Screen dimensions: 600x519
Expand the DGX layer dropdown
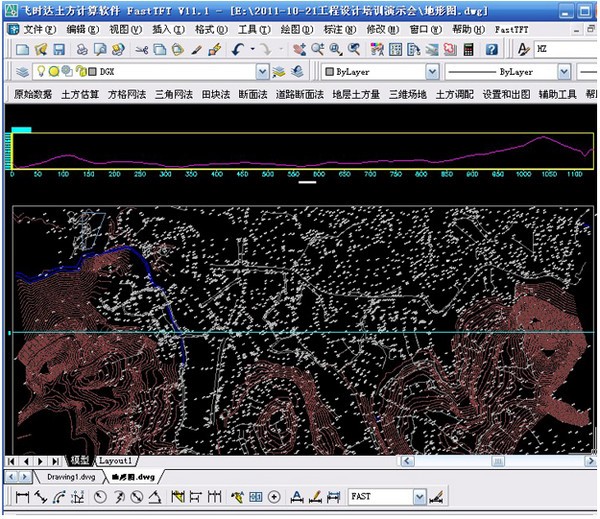click(262, 72)
